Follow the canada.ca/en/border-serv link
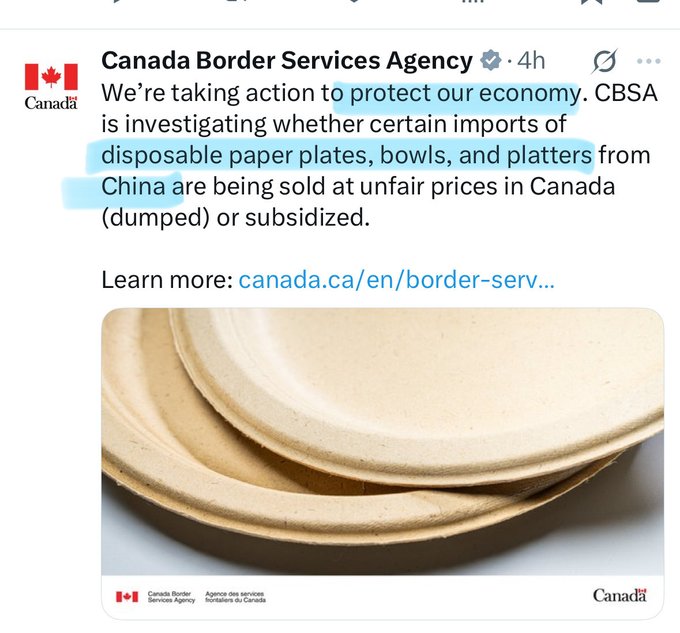The width and height of the screenshot is (680, 633). [x=397, y=279]
